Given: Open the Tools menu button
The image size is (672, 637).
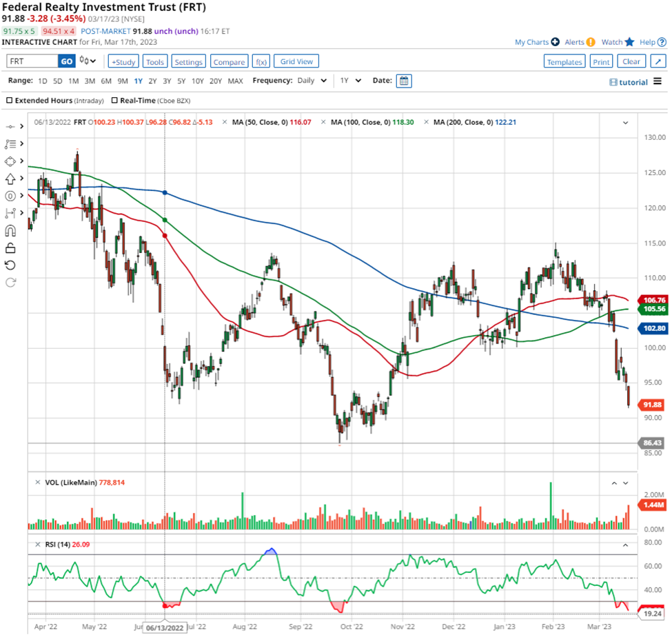Looking at the screenshot, I should 154,62.
